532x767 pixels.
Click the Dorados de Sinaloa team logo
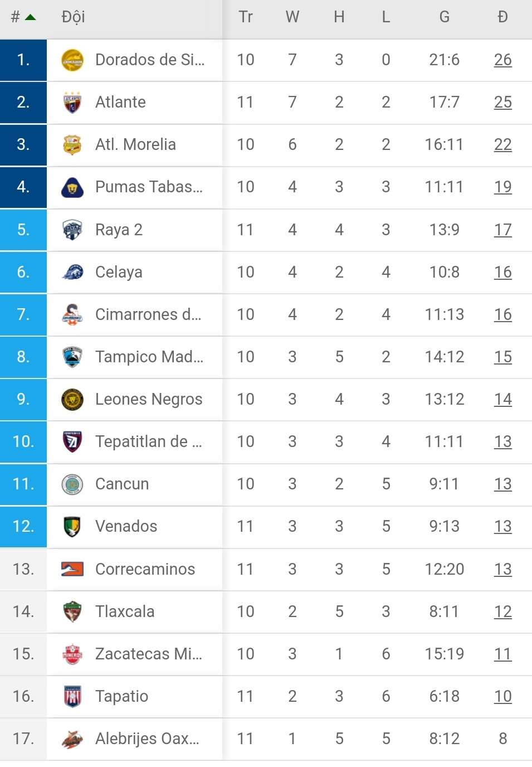72,60
